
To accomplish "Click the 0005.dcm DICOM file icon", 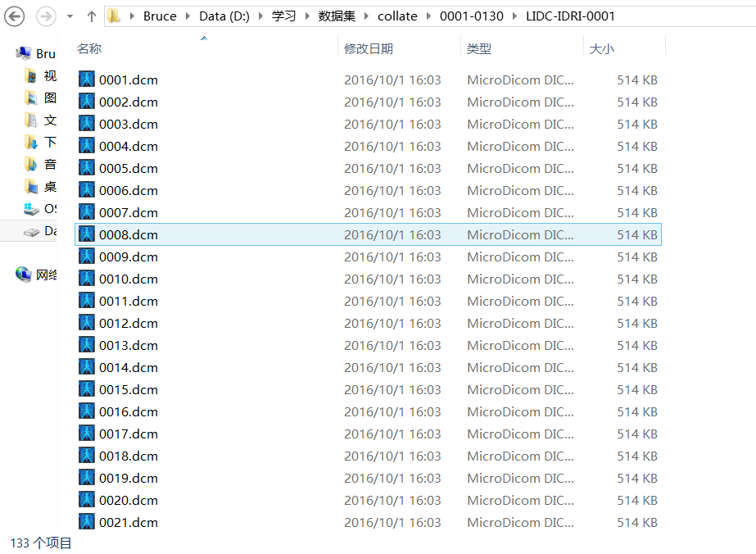I will click(x=87, y=168).
